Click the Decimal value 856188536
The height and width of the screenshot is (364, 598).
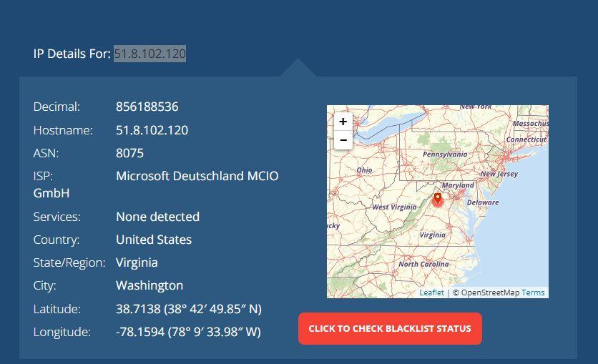tap(147, 107)
